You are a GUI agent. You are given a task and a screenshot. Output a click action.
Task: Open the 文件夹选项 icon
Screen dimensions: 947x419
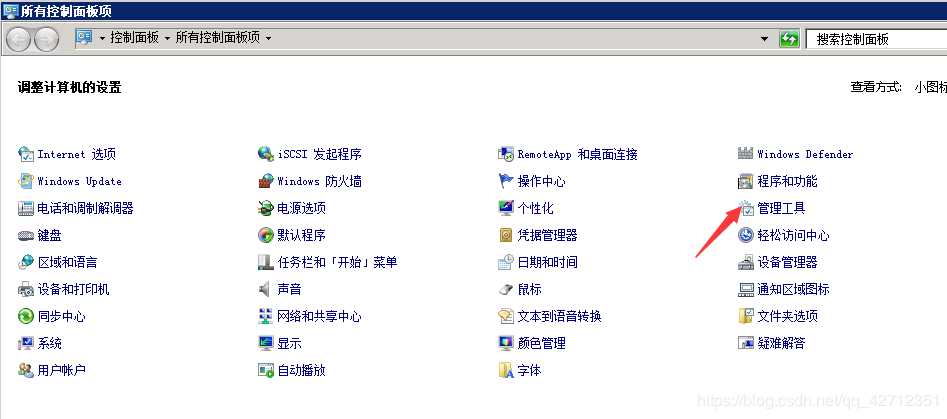[x=746, y=316]
